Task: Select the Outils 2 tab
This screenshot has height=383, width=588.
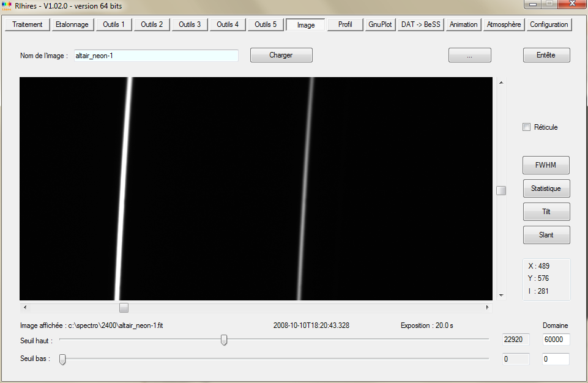Action: click(152, 24)
